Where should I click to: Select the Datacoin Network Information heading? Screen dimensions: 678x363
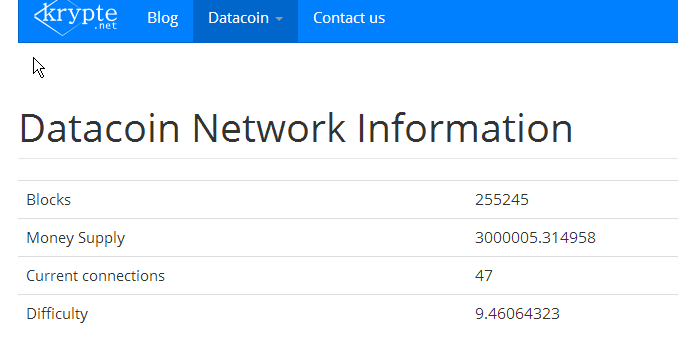[x=296, y=128]
